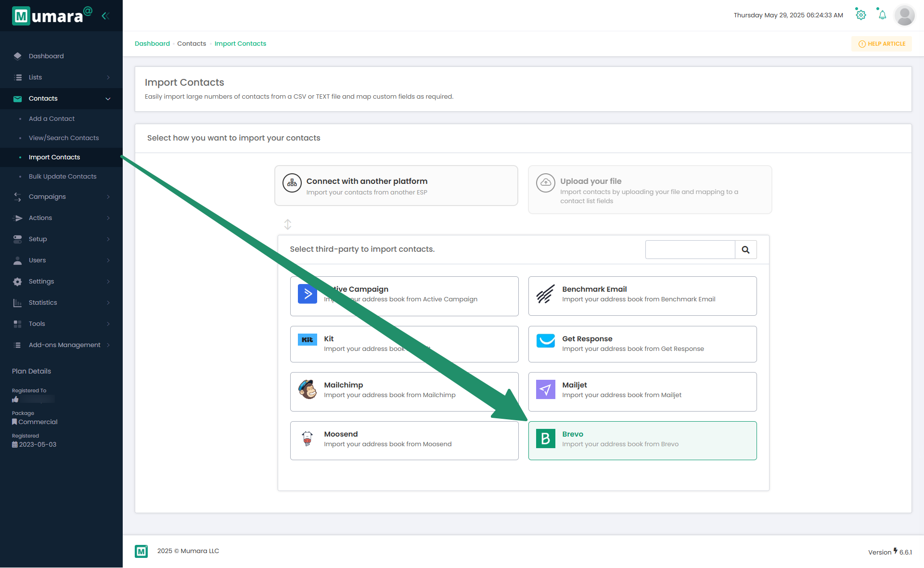Click the Setup sidebar icon
This screenshot has width=924, height=568.
click(x=18, y=239)
